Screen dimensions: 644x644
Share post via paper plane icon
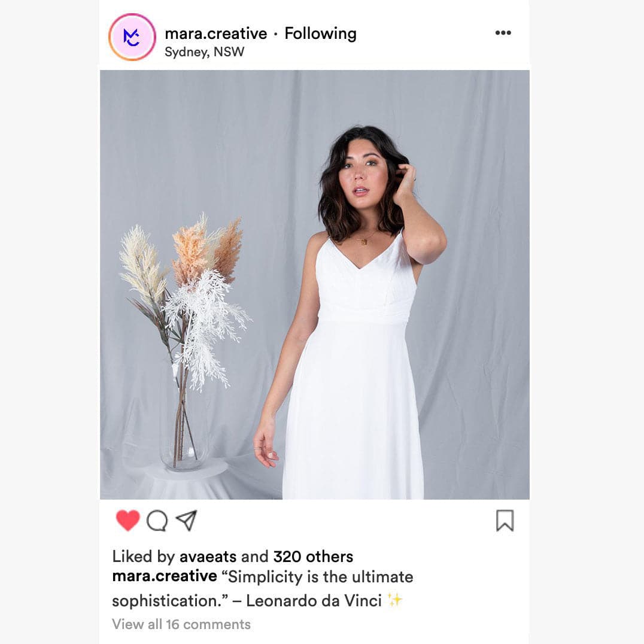[187, 520]
